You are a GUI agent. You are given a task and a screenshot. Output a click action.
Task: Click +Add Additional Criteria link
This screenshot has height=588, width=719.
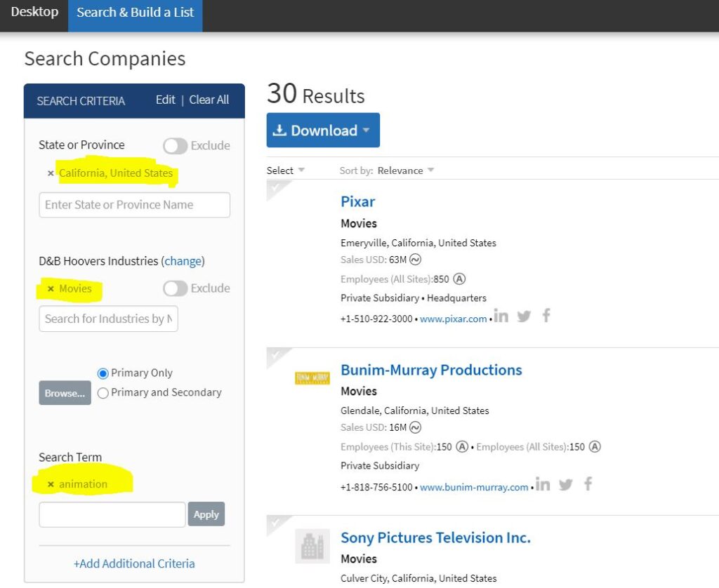pos(134,563)
